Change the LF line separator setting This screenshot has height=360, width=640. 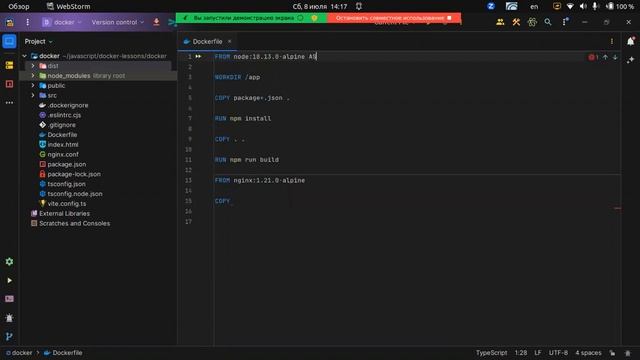538,353
